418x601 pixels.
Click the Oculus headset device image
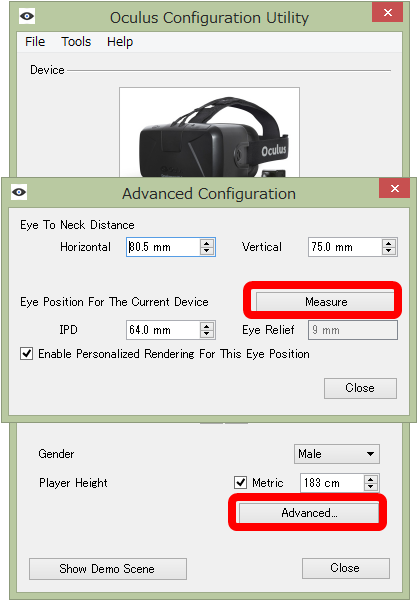click(209, 132)
